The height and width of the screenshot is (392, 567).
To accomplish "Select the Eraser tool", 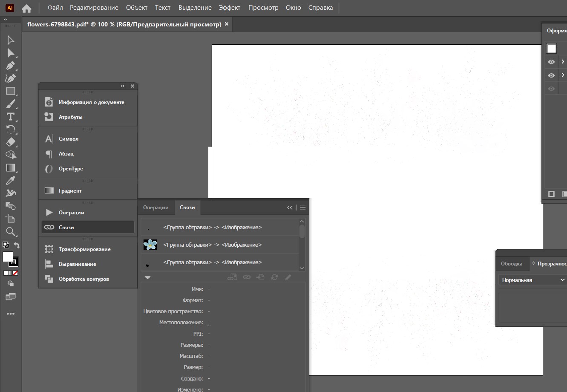I will (11, 142).
